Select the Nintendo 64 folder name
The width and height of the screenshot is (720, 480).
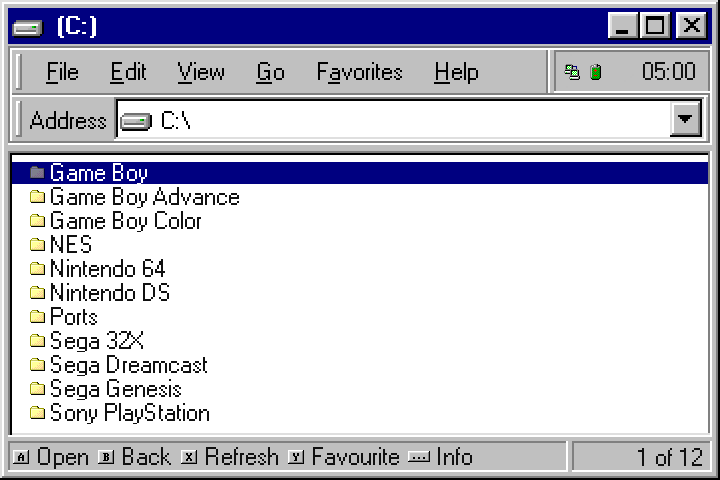pos(107,269)
